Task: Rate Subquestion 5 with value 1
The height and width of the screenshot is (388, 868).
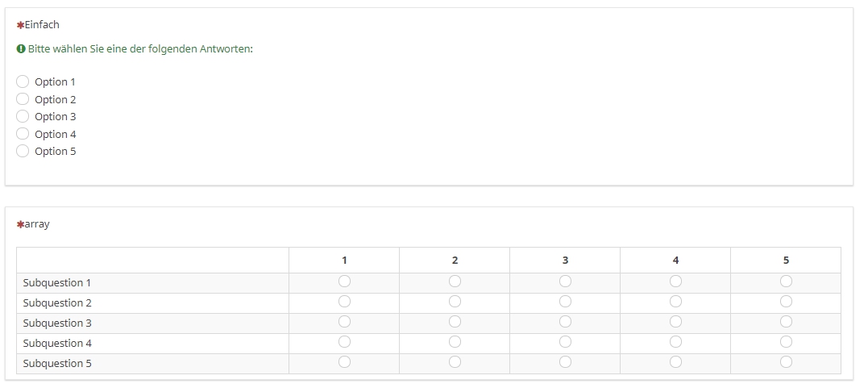Action: coord(344,362)
